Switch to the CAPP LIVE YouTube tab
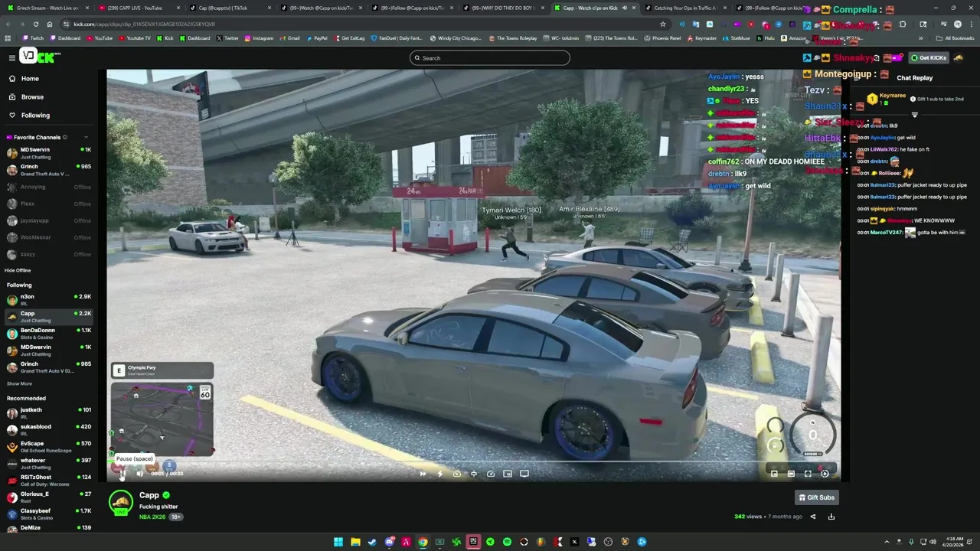Screen dimensions: 980x551 (139, 8)
